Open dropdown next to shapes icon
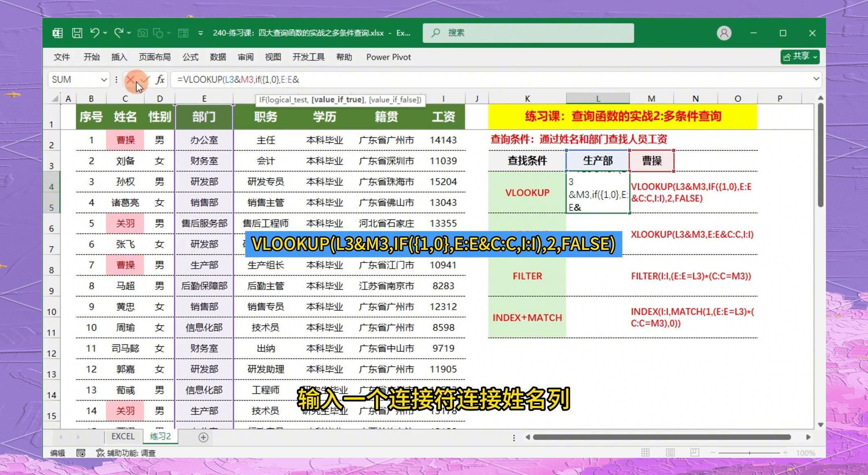Screen dimensions: 868x475 click(168, 33)
